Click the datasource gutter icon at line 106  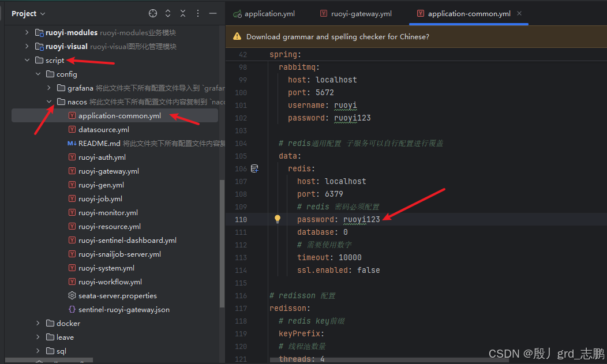(x=254, y=168)
